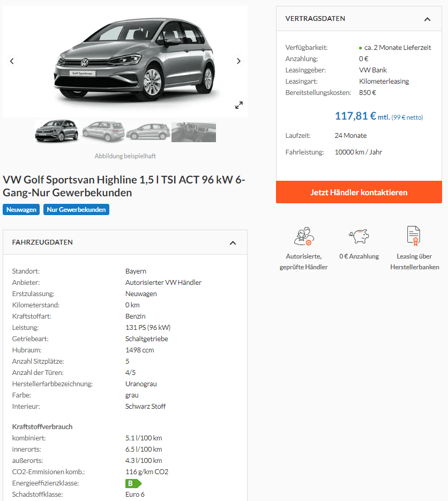This screenshot has width=448, height=501.
Task: Show the previous car image
Action: 12,61
